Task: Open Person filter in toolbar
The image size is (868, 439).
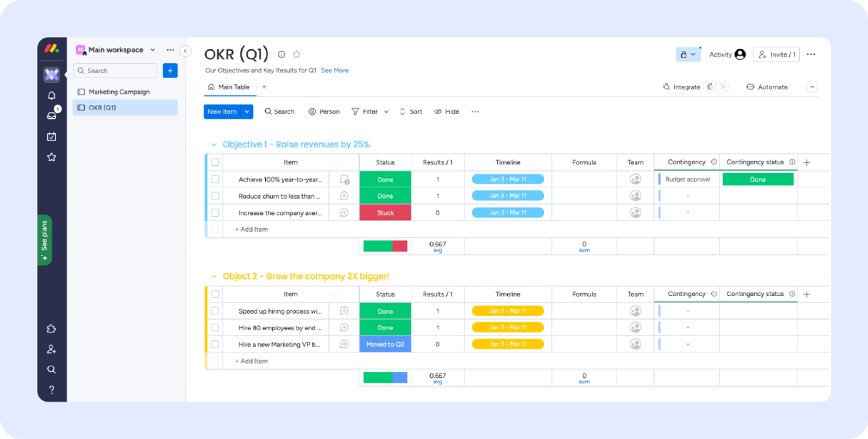Action: (324, 112)
